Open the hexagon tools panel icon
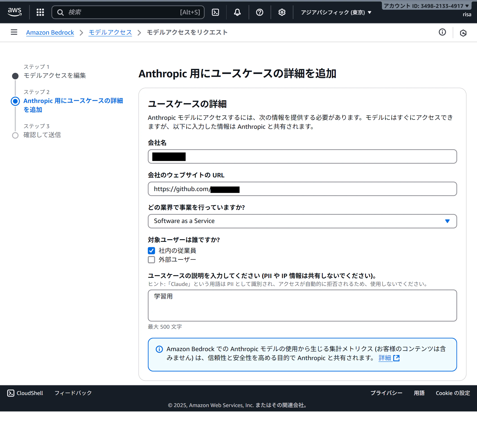The width and height of the screenshot is (477, 448). (463, 33)
